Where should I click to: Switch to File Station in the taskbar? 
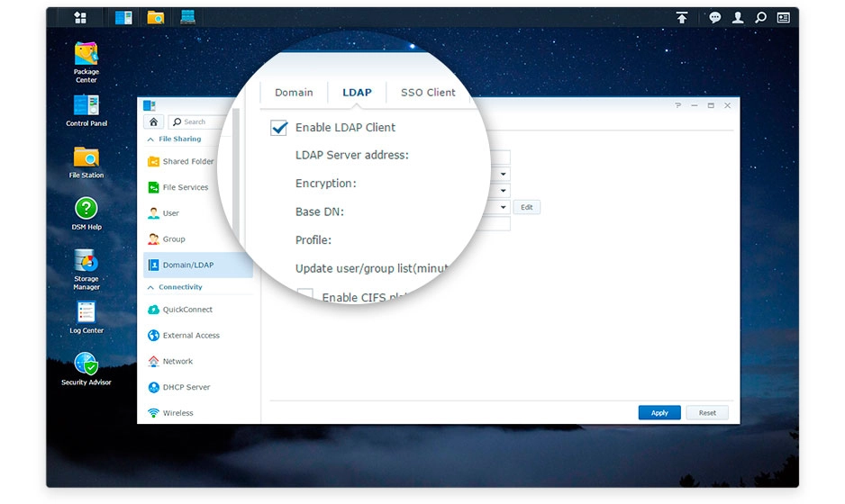coord(156,18)
